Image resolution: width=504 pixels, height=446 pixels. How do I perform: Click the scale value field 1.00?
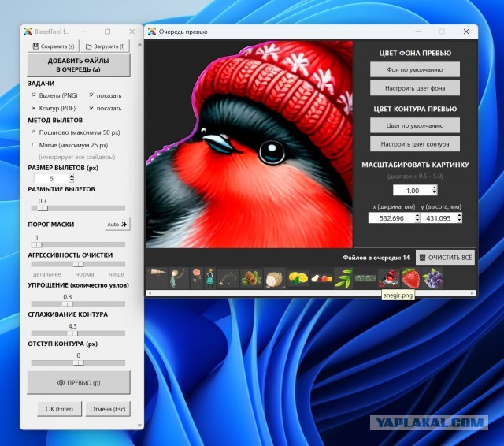[413, 191]
